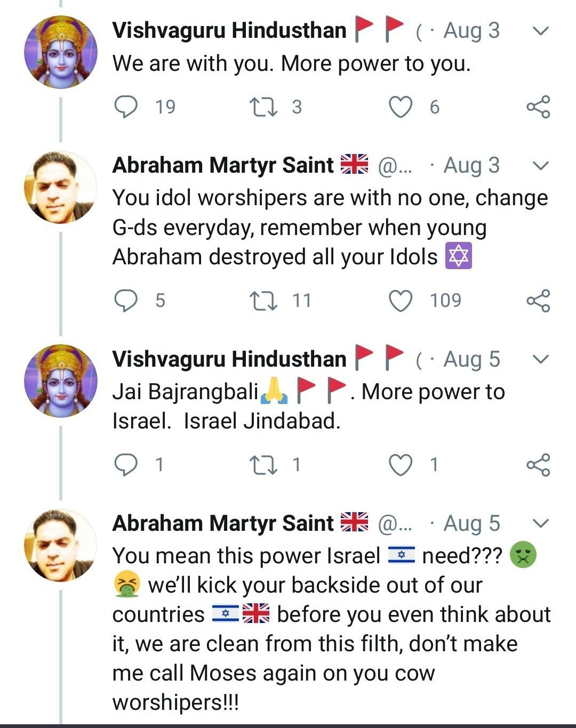
Task: Open the chevron menu on Vishvaguru's Aug 5 tweet
Action: click(x=541, y=360)
